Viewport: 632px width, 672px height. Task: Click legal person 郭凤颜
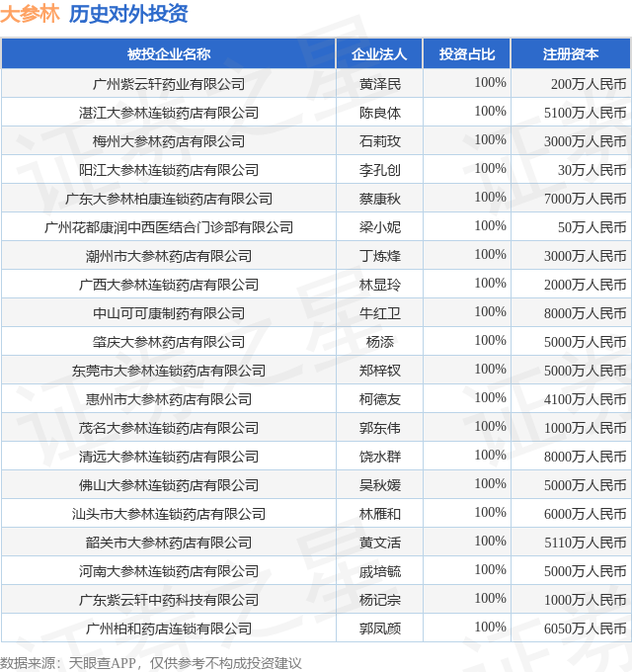(380, 629)
